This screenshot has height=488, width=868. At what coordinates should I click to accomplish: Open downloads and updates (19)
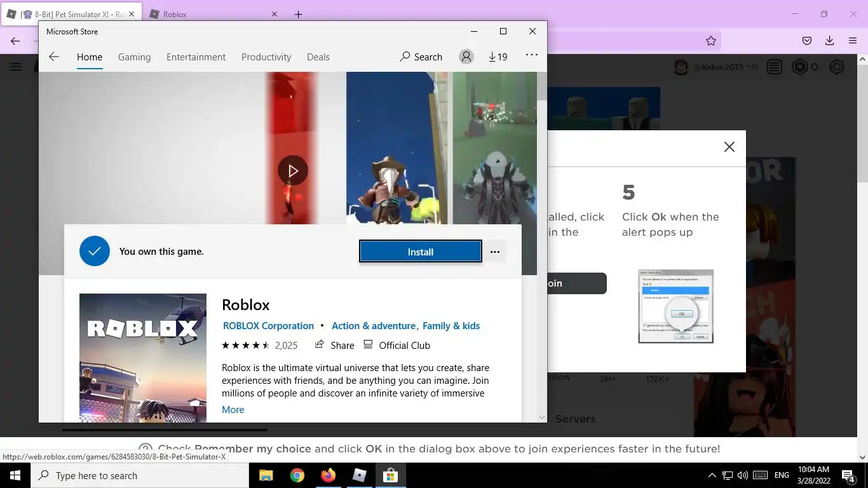(x=498, y=57)
